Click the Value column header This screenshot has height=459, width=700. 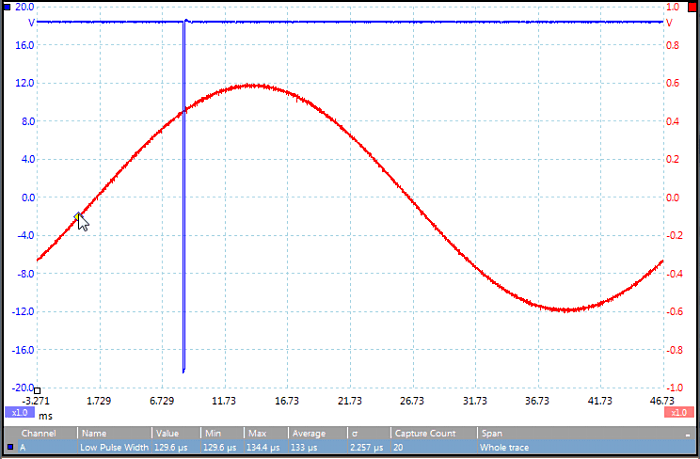coord(167,433)
